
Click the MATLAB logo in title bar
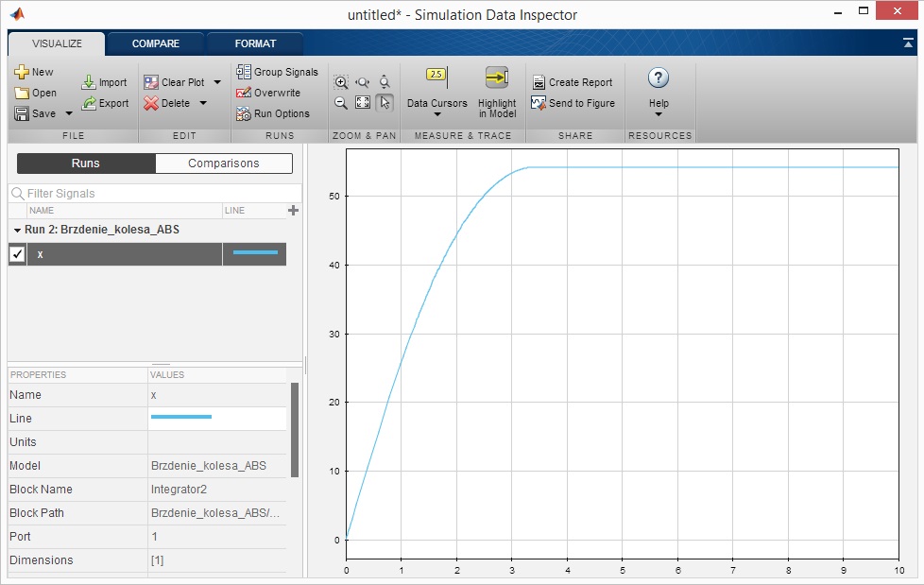point(18,14)
